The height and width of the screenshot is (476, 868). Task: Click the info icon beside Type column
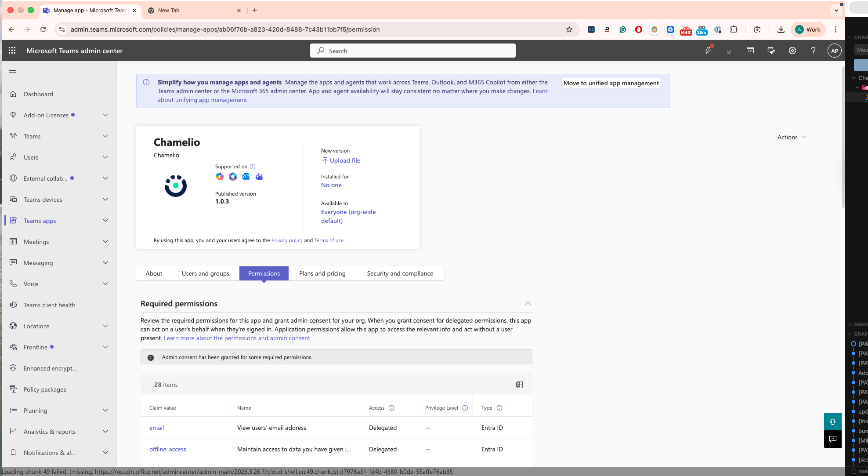[499, 408]
